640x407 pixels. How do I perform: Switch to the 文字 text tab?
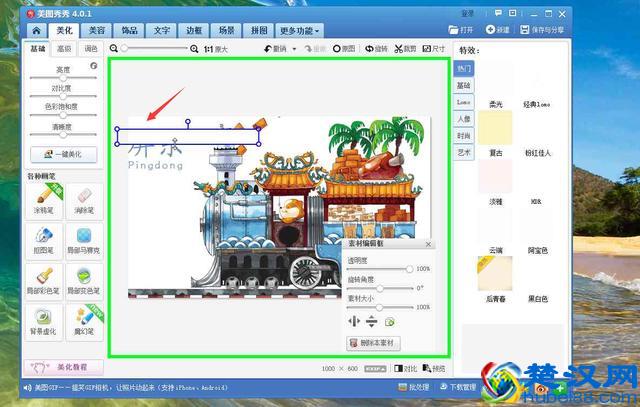tap(163, 31)
